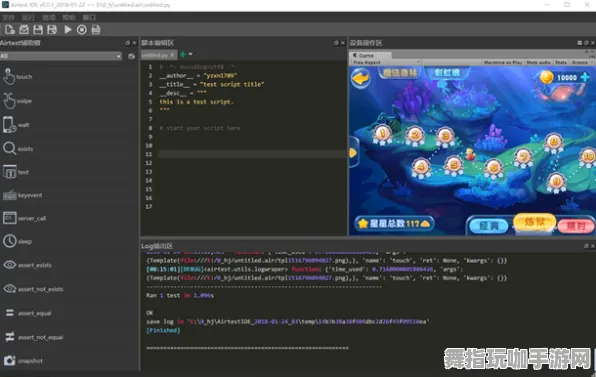Image resolution: width=596 pixels, height=377 pixels.
Task: Open a script using the toolbar open icon
Action: 24,30
